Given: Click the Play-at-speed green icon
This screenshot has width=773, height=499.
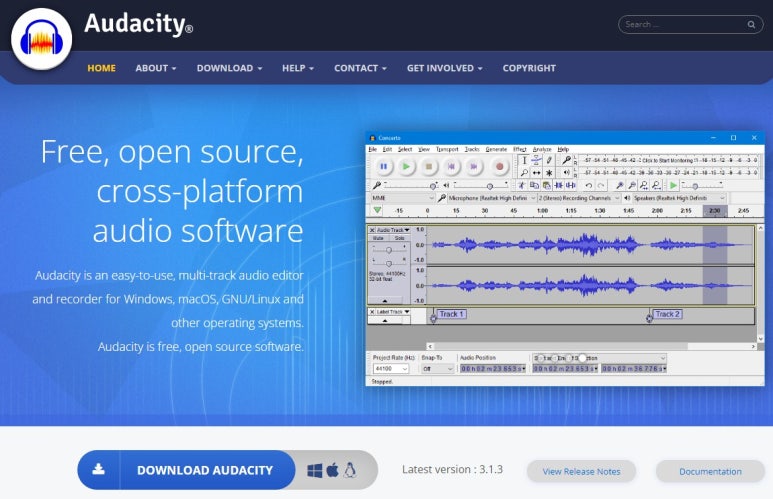Looking at the screenshot, I should coord(673,185).
